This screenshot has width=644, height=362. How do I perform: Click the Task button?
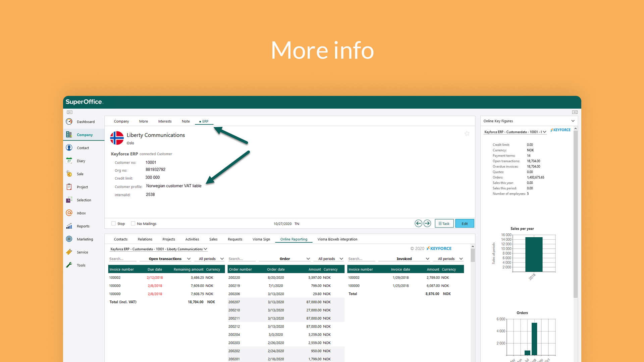444,224
